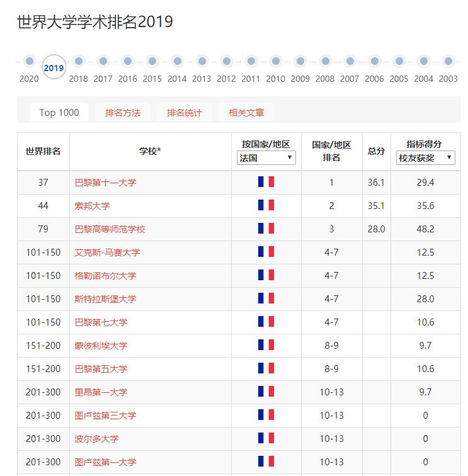Open 蒙彼利埃大学 link

pyautogui.click(x=101, y=346)
